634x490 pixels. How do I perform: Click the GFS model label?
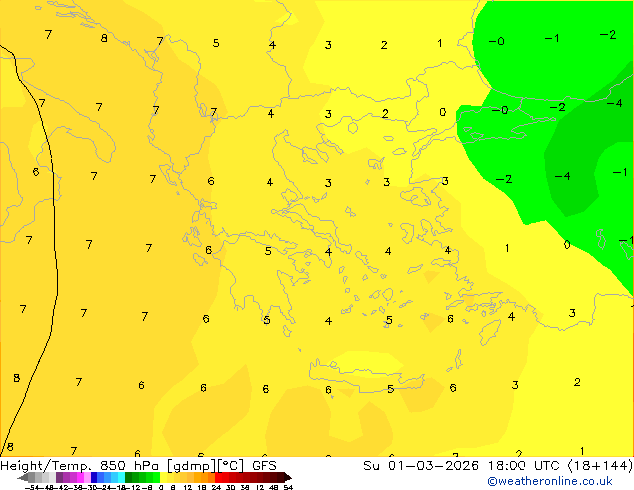[264, 466]
